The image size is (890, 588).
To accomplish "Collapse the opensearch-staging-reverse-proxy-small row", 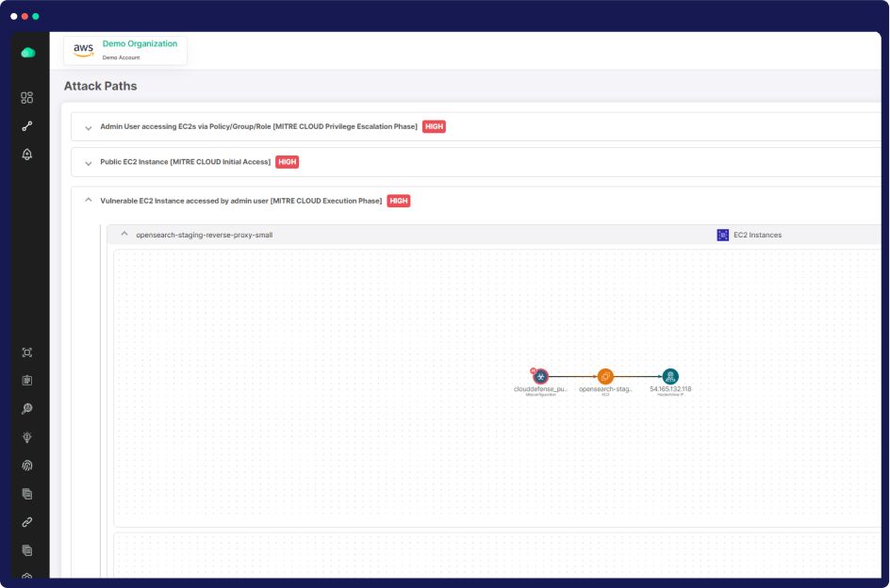I will click(x=124, y=235).
